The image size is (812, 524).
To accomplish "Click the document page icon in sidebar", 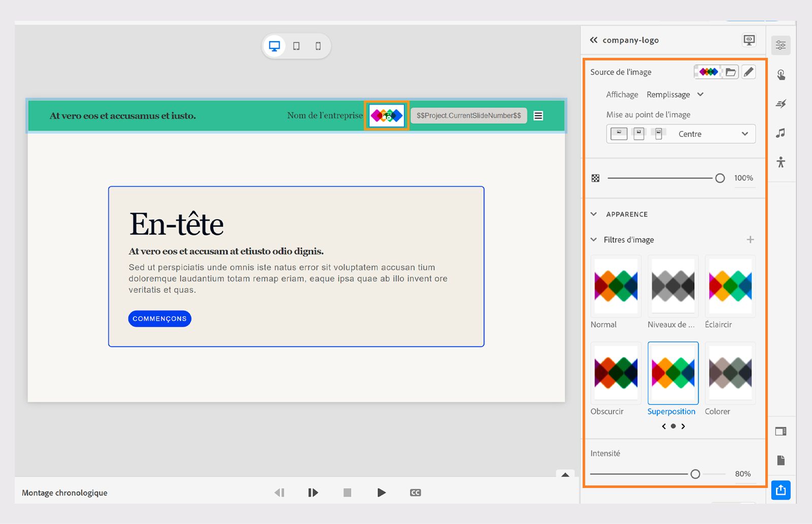I will point(781,460).
